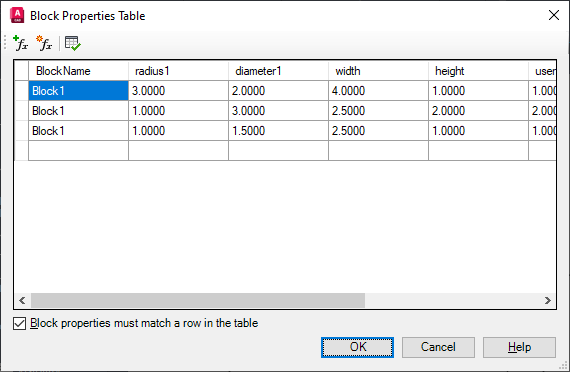Image resolution: width=570 pixels, height=372 pixels.
Task: Click the AutoCAD logo in title bar
Action: (17, 15)
